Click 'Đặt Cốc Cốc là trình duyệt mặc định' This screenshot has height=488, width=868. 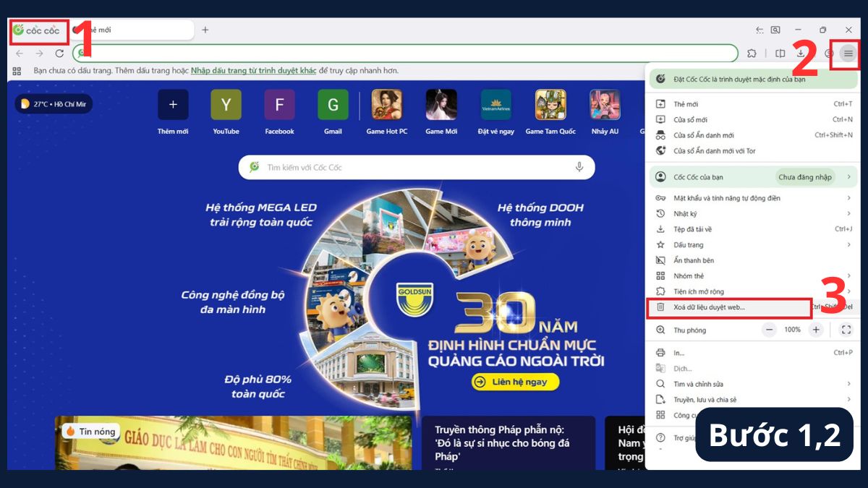(x=753, y=79)
